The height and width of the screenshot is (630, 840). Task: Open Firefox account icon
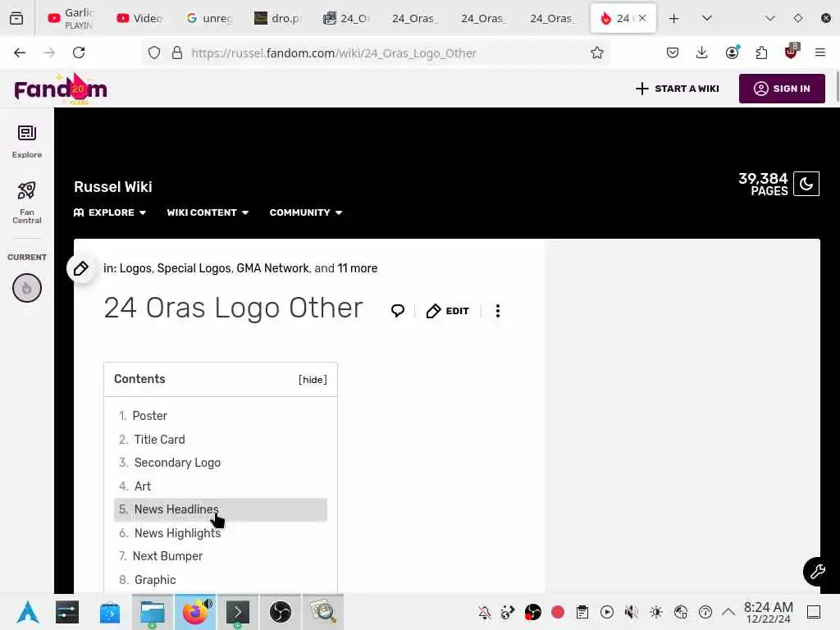(732, 52)
